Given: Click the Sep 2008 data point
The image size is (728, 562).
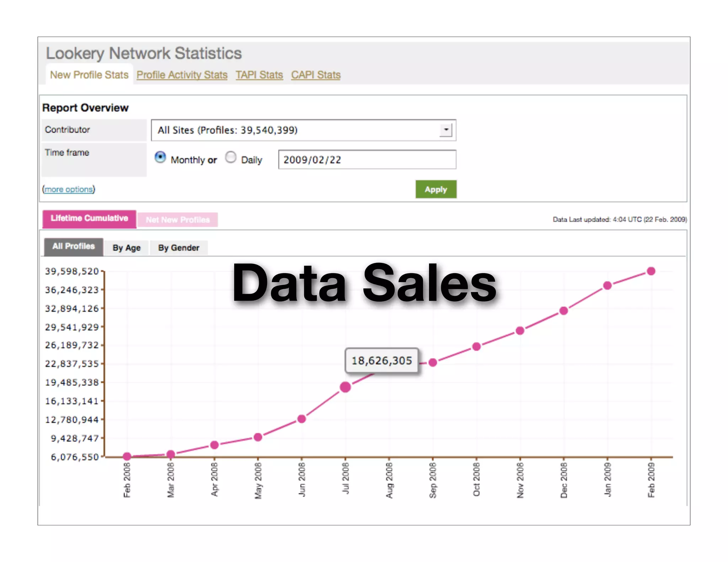Looking at the screenshot, I should coord(433,362).
